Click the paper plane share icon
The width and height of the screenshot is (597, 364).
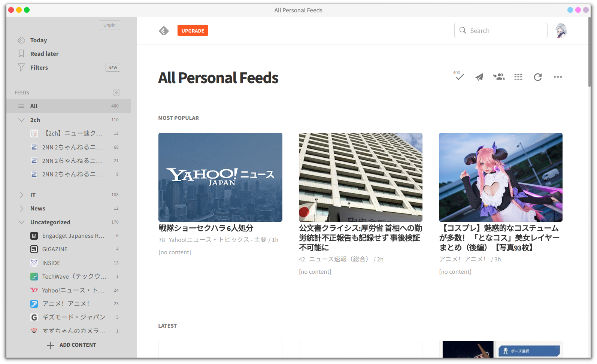[479, 77]
